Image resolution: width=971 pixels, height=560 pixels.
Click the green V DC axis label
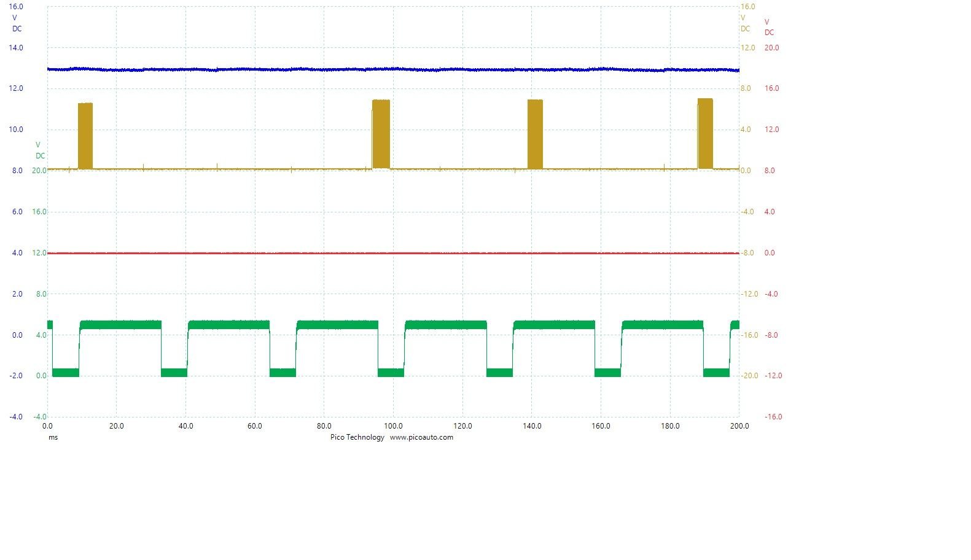[x=40, y=150]
